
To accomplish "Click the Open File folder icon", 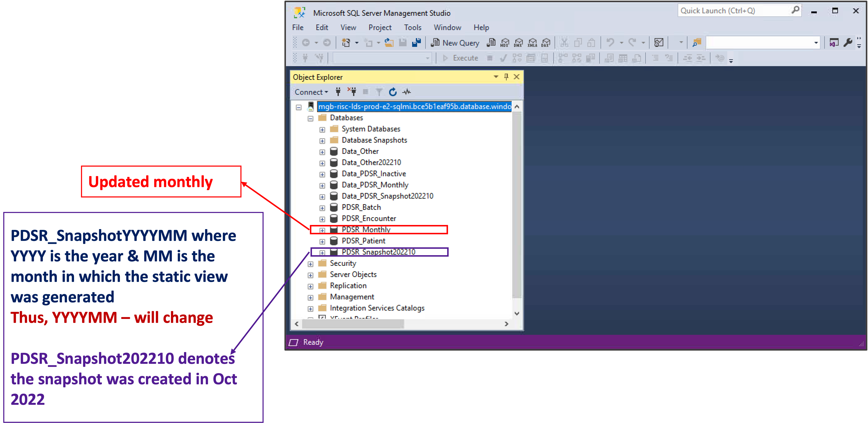I will [389, 43].
